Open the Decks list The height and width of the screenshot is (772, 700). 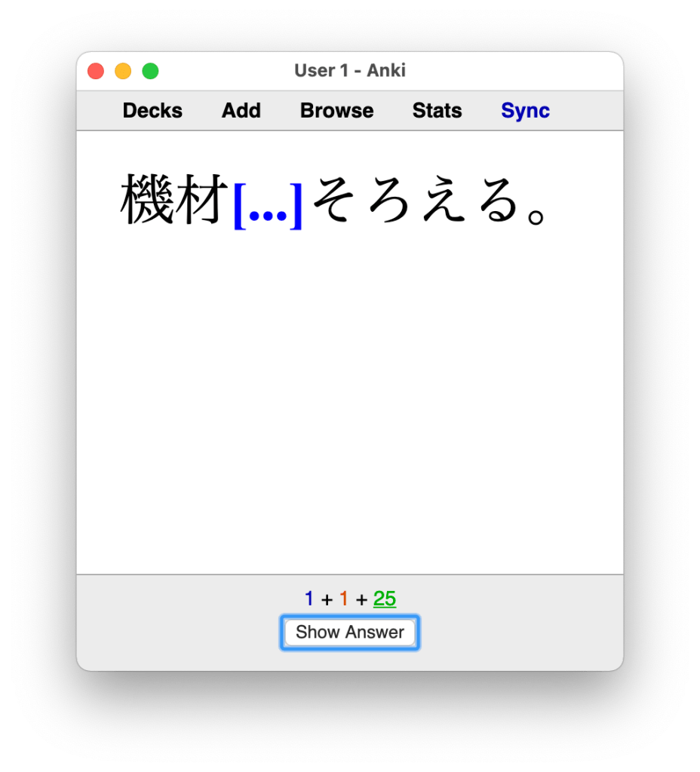tap(152, 110)
